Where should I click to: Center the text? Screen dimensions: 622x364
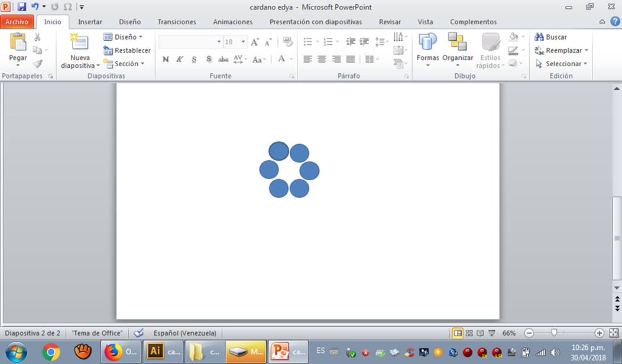[322, 60]
